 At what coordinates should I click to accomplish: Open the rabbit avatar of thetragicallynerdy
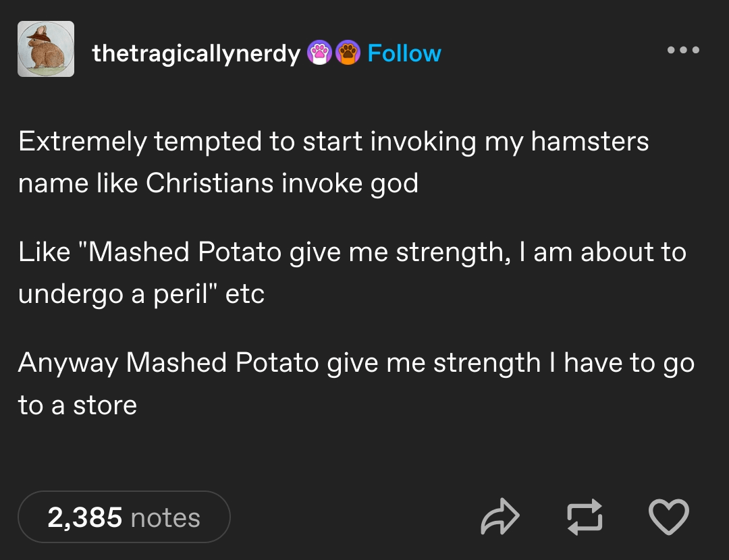46,49
